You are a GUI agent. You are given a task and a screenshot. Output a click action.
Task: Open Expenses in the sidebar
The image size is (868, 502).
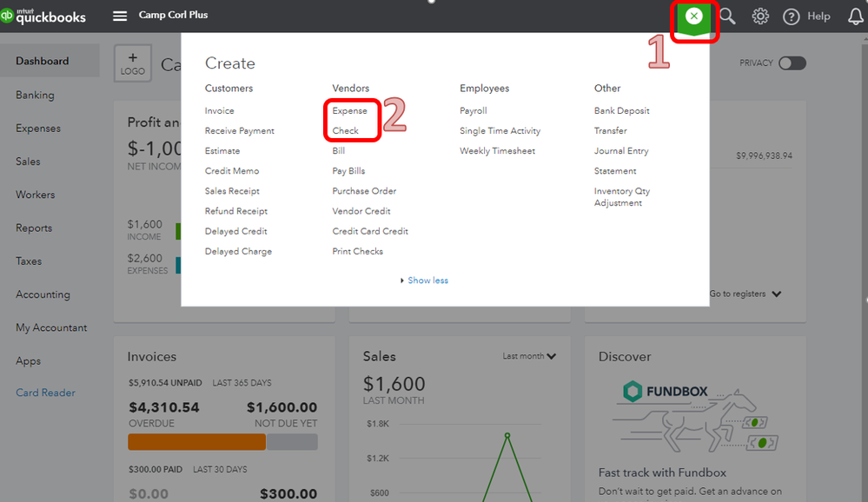38,129
